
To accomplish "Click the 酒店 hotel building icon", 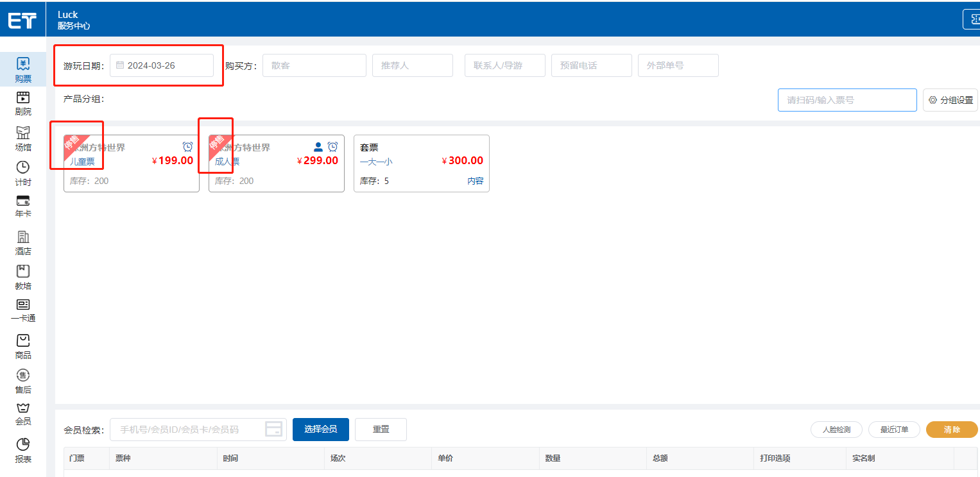I will pyautogui.click(x=23, y=237).
